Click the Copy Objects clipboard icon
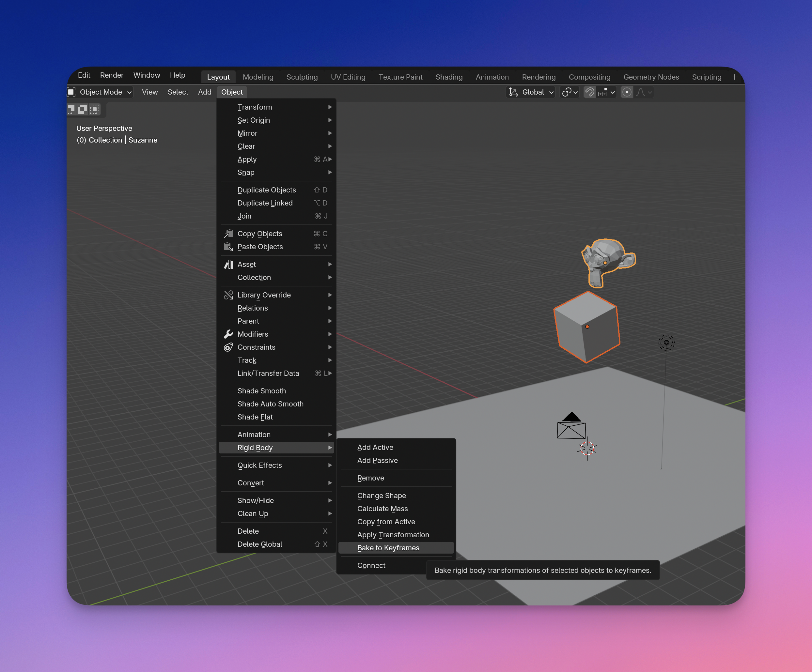This screenshot has width=812, height=672. point(228,233)
